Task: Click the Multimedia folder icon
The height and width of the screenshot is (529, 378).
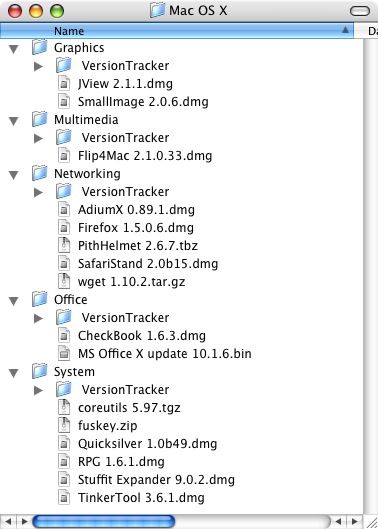Action: pyautogui.click(x=40, y=119)
